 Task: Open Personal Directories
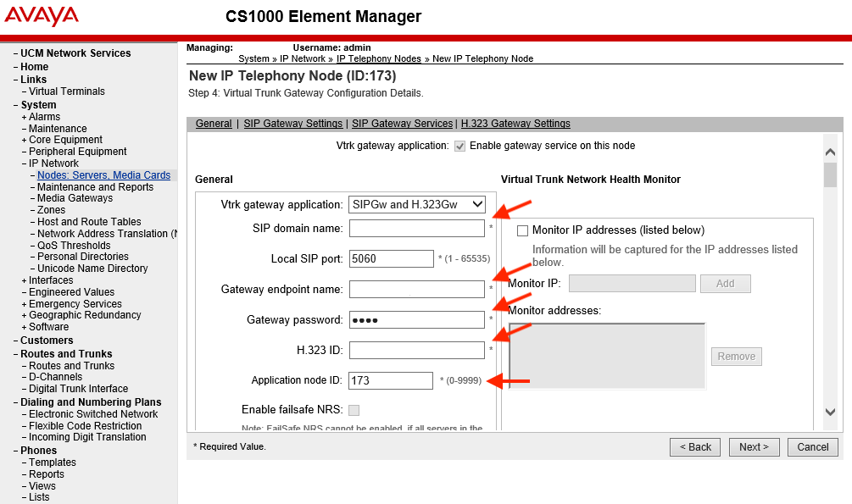click(x=82, y=257)
